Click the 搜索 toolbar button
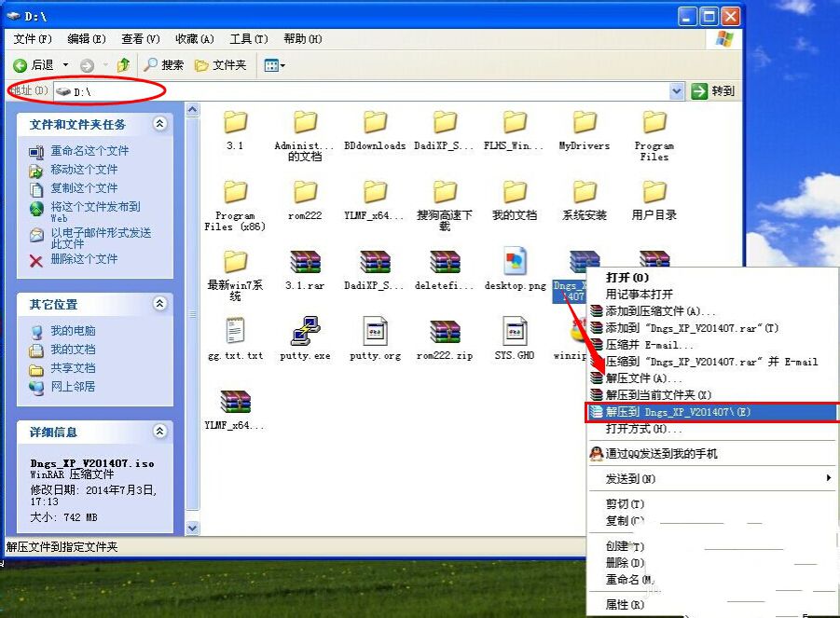 pyautogui.click(x=163, y=65)
